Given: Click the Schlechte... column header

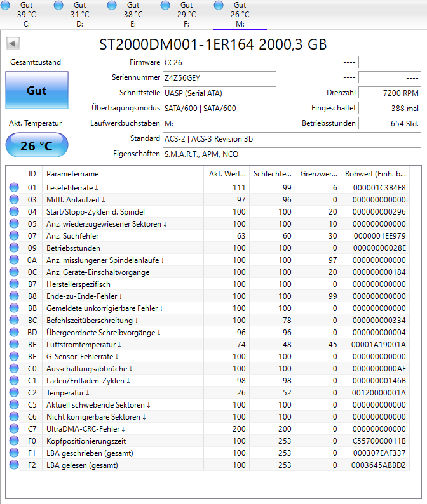Looking at the screenshot, I should click(x=272, y=174).
